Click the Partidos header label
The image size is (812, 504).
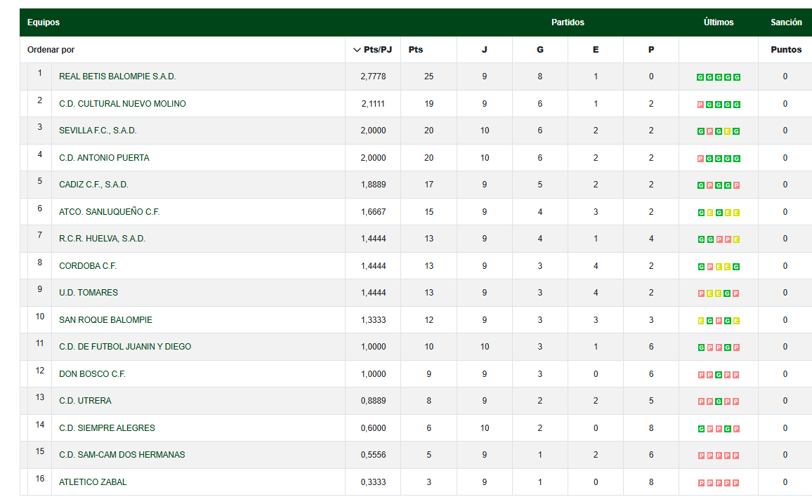click(x=568, y=22)
